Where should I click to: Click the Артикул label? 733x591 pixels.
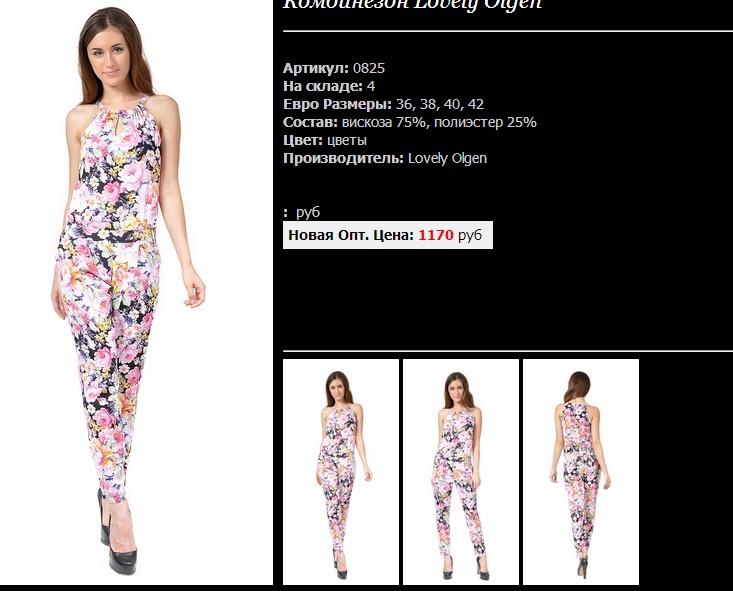click(x=316, y=68)
